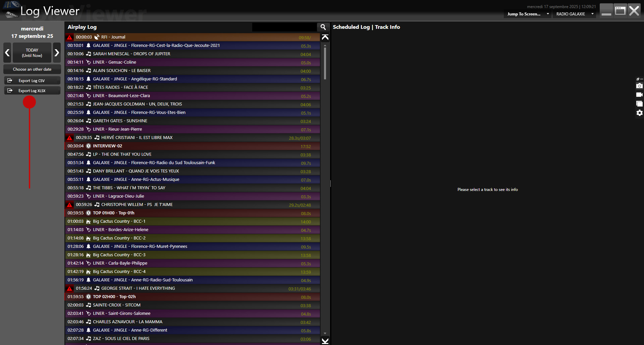The image size is (644, 345).
Task: Click the camera screenshot icon
Action: click(x=639, y=86)
